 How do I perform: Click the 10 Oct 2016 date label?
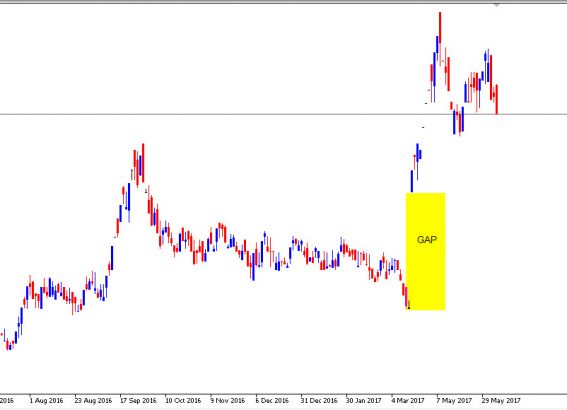click(183, 401)
